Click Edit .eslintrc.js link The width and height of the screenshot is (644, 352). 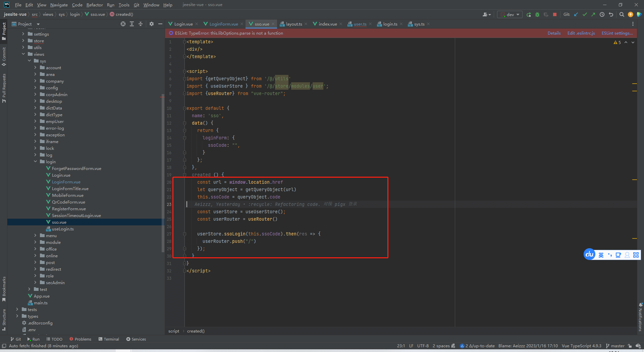(581, 33)
